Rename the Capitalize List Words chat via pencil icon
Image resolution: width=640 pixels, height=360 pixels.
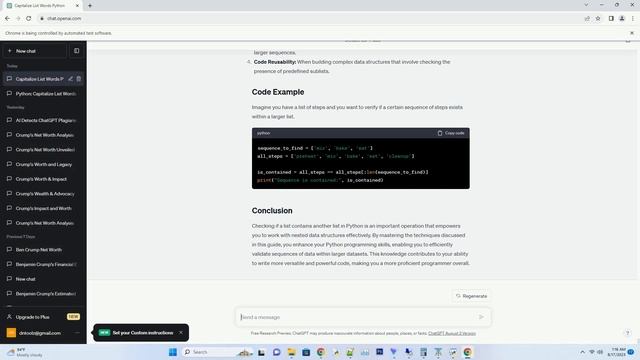pos(71,79)
